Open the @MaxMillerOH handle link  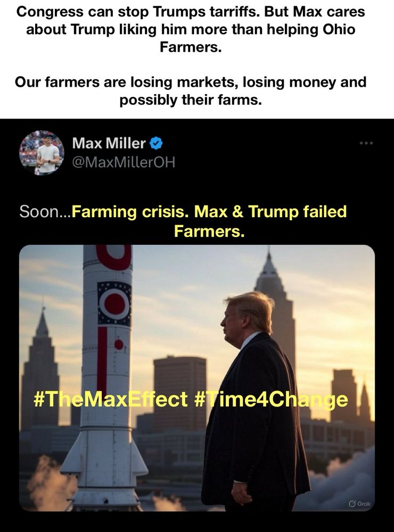124,162
